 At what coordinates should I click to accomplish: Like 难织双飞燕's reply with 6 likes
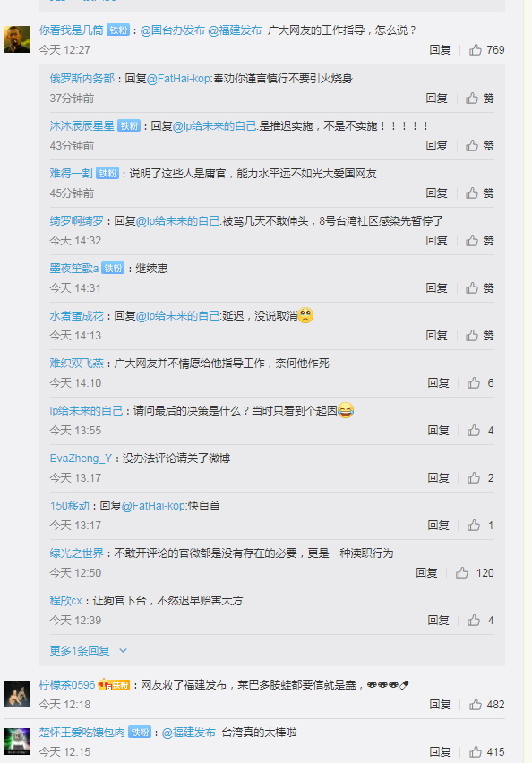(x=480, y=383)
